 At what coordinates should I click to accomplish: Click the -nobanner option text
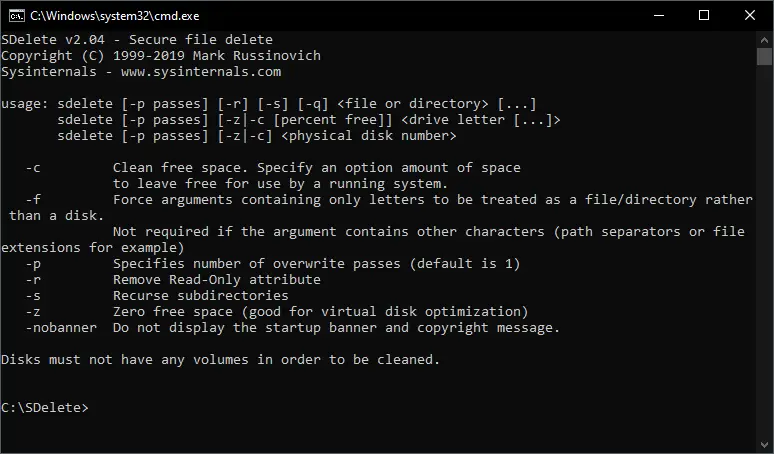click(61, 328)
